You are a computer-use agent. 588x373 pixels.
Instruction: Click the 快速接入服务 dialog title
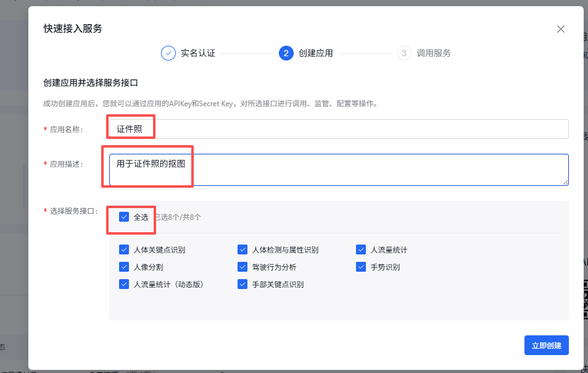[x=73, y=29]
